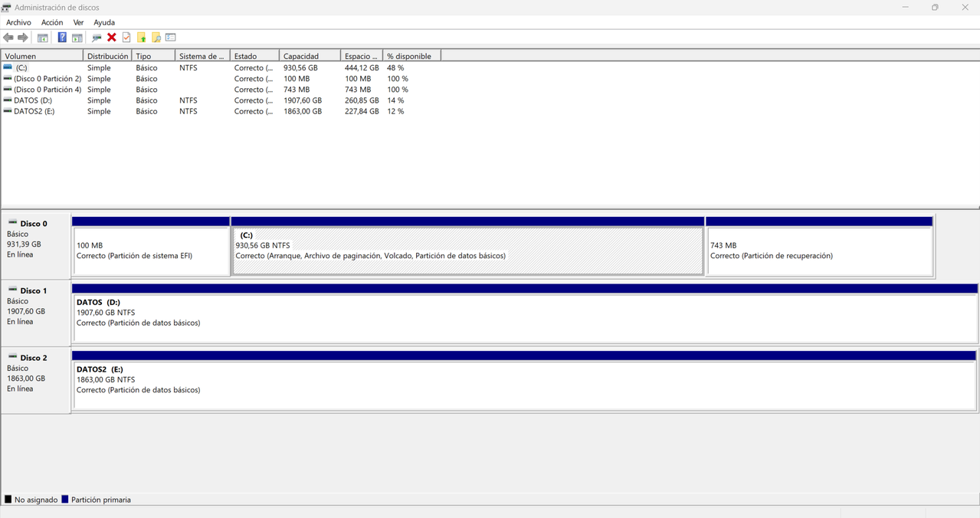The width and height of the screenshot is (980, 518).
Task: Select the (C:) volume row in list
Action: coord(222,67)
